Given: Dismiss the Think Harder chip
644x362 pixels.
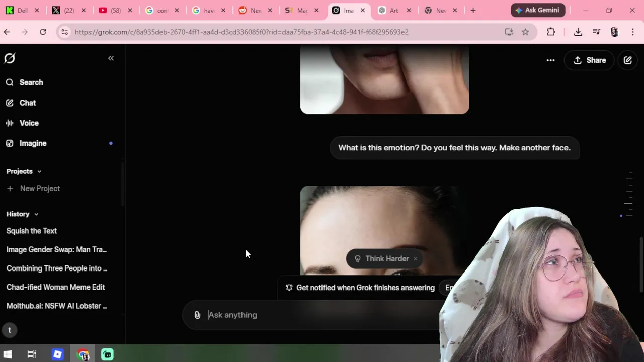Looking at the screenshot, I should 415,259.
